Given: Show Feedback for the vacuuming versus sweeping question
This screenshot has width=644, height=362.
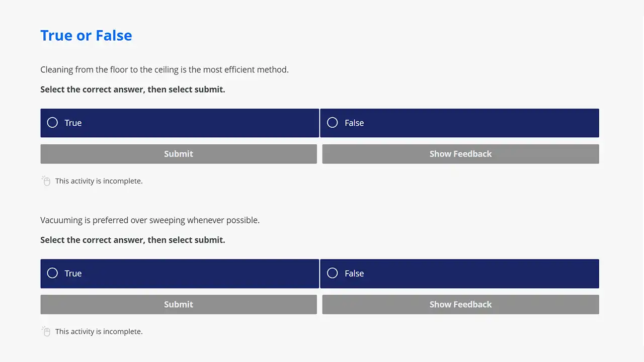Looking at the screenshot, I should click(460, 304).
